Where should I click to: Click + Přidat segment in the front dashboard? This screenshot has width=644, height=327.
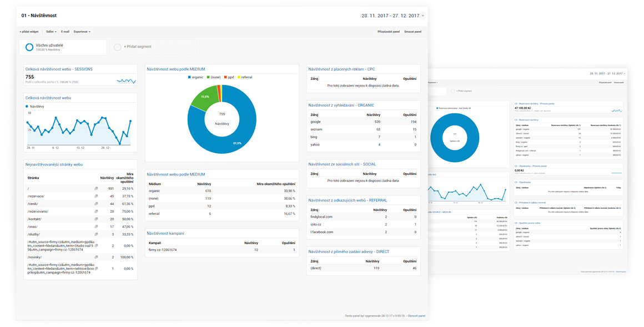[138, 47]
